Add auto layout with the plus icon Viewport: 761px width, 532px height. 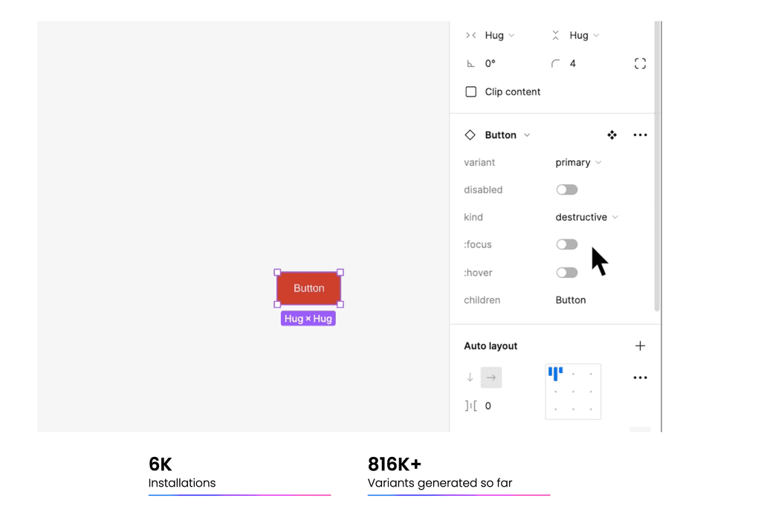640,345
